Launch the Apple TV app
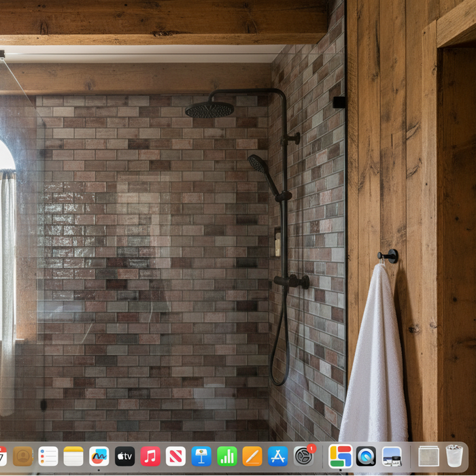Image resolution: width=476 pixels, height=476 pixels. pos(124,456)
